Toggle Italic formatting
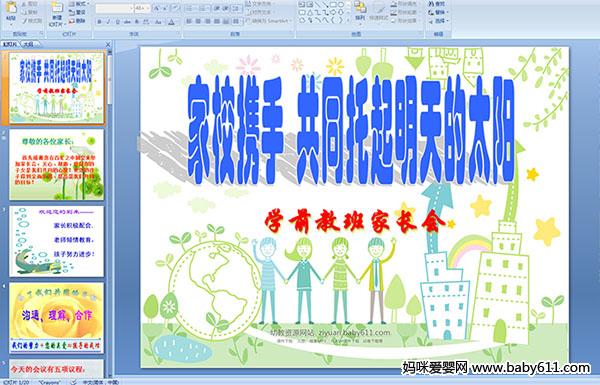 [108, 22]
